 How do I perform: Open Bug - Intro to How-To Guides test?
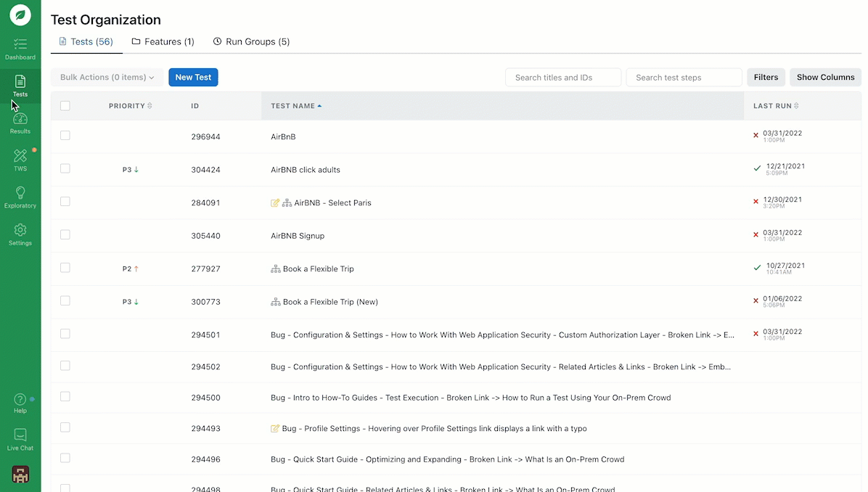click(x=470, y=398)
